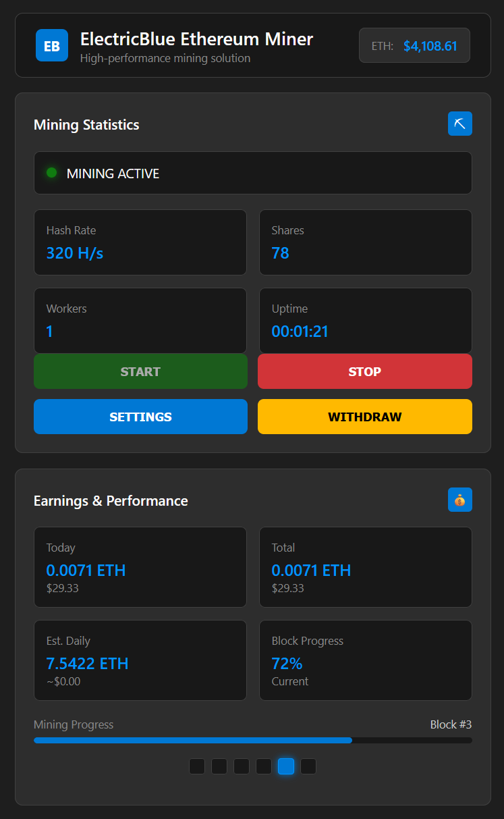The height and width of the screenshot is (819, 504).
Task: Select the Hash Rate stat card
Action: [140, 242]
